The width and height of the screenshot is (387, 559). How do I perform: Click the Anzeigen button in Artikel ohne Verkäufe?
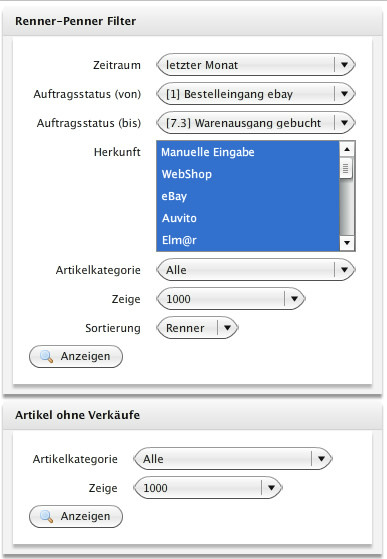tap(76, 516)
